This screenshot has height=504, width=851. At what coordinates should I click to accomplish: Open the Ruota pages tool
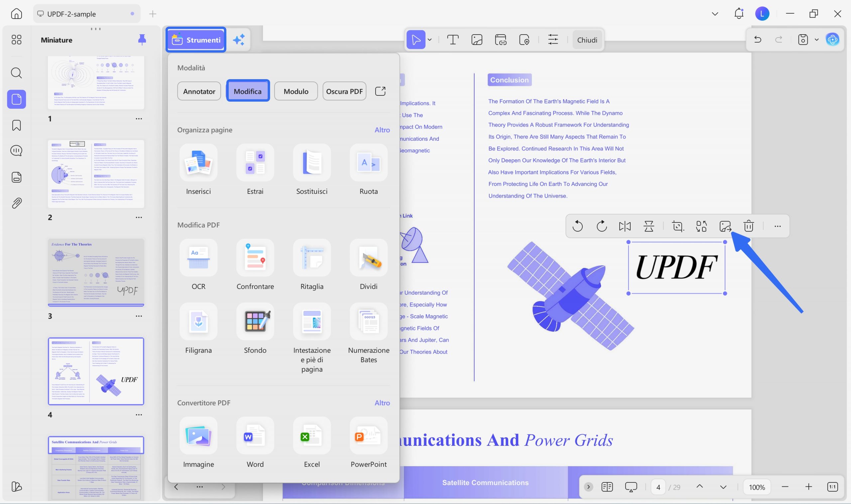pyautogui.click(x=368, y=169)
